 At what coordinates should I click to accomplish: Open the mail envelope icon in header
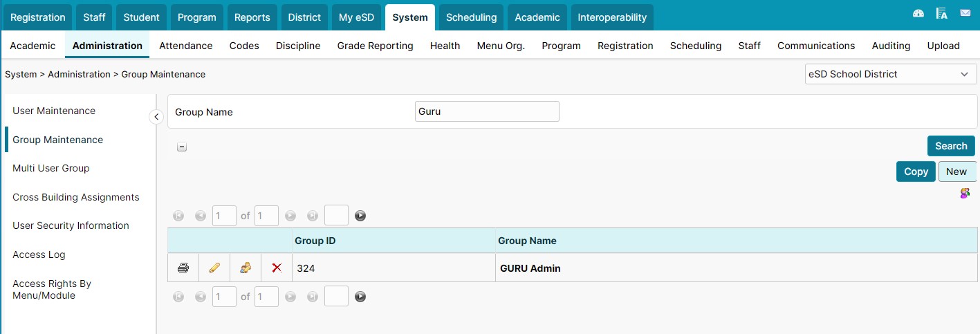click(x=965, y=13)
